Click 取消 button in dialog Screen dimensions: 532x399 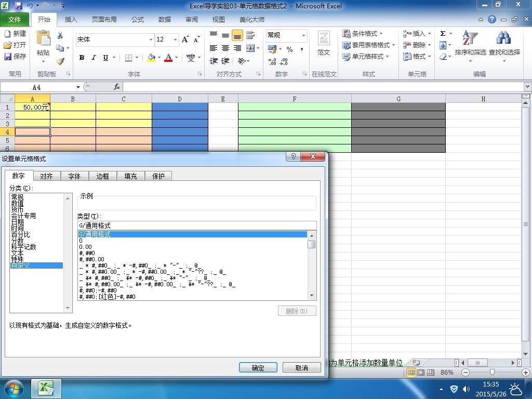(x=302, y=367)
